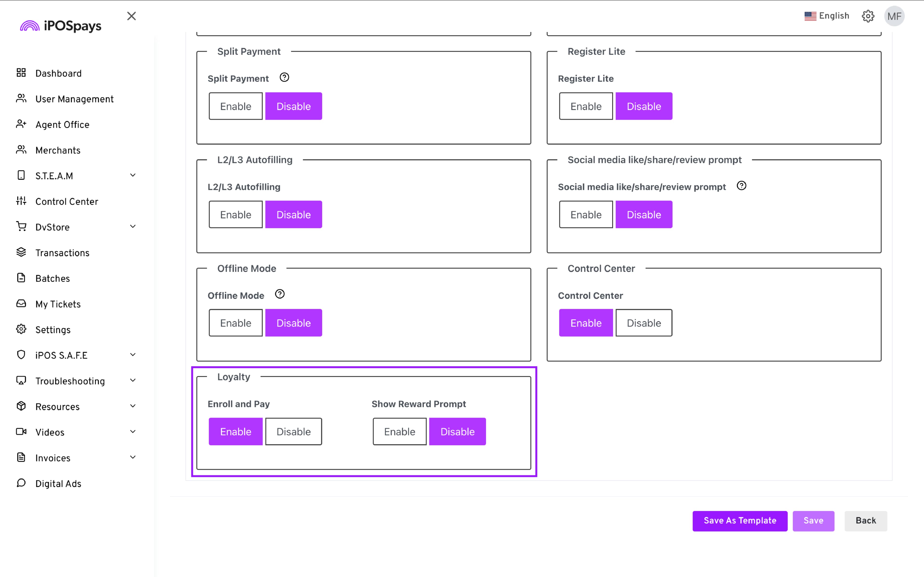Enable Split Payment
The height and width of the screenshot is (577, 924).
click(x=236, y=106)
